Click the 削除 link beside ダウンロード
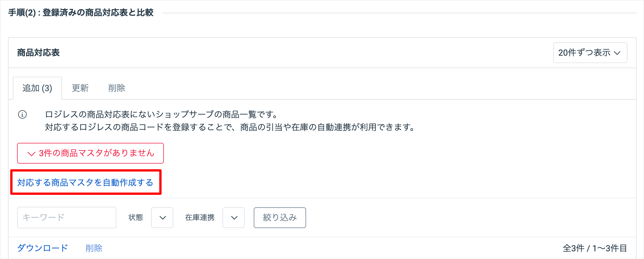 coord(94,248)
